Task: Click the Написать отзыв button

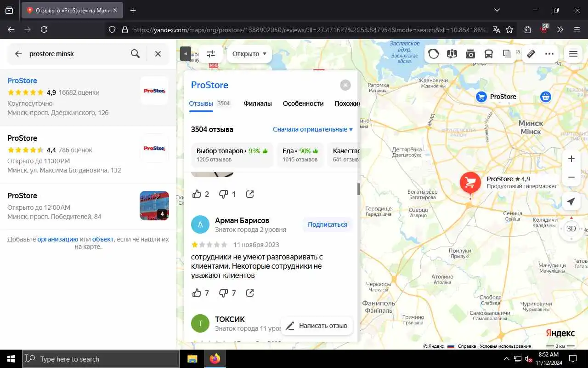Action: pyautogui.click(x=317, y=326)
